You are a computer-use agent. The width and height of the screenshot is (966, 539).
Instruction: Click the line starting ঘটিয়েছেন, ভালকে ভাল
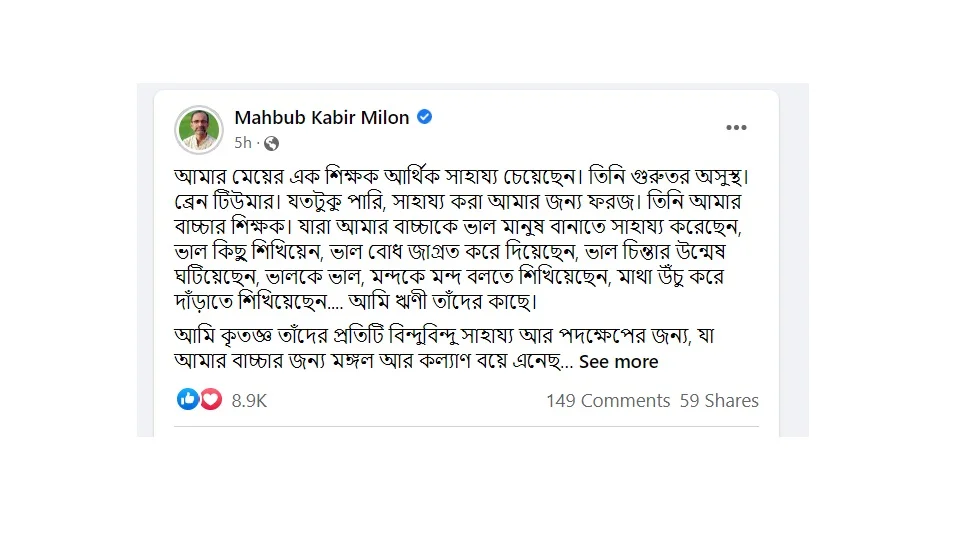click(449, 277)
